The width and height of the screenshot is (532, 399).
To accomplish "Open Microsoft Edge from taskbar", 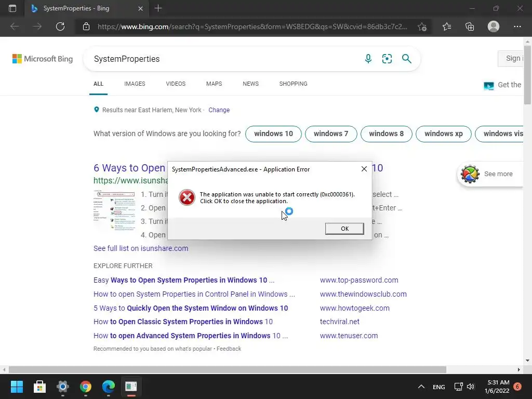I will [x=109, y=387].
